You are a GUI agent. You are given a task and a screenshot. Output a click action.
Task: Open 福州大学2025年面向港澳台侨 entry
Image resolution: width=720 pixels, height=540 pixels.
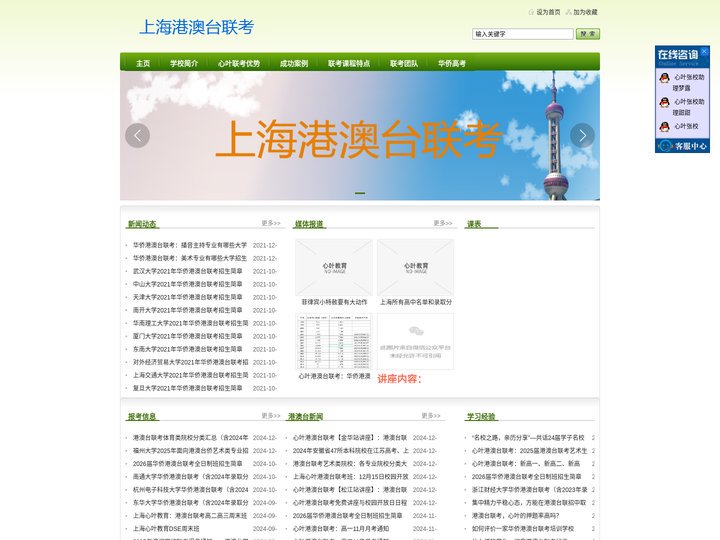point(191,451)
